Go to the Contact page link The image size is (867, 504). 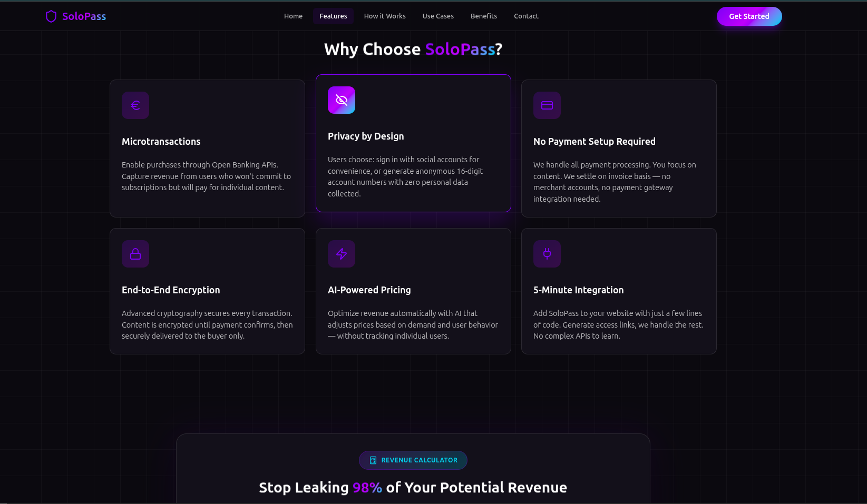[x=526, y=16]
